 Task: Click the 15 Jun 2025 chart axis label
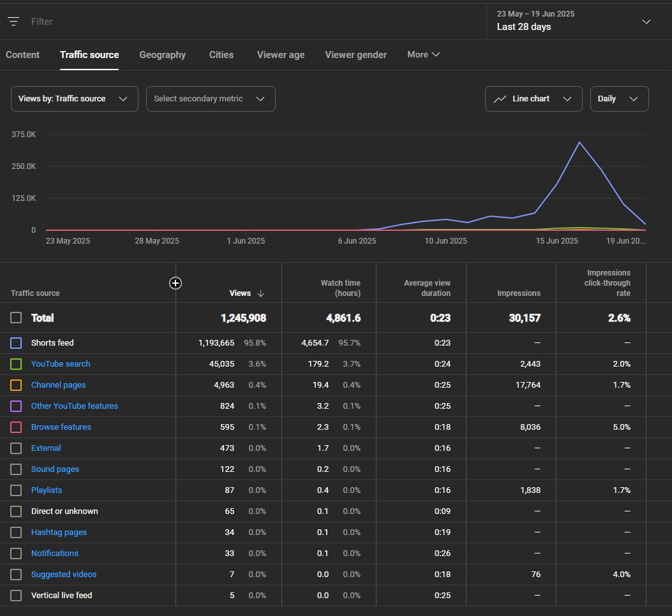point(556,241)
